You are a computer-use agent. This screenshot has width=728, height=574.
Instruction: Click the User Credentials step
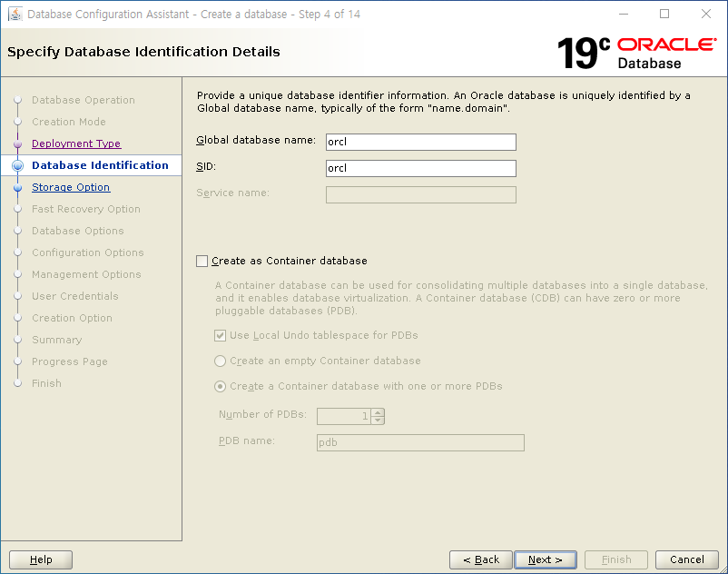click(75, 296)
